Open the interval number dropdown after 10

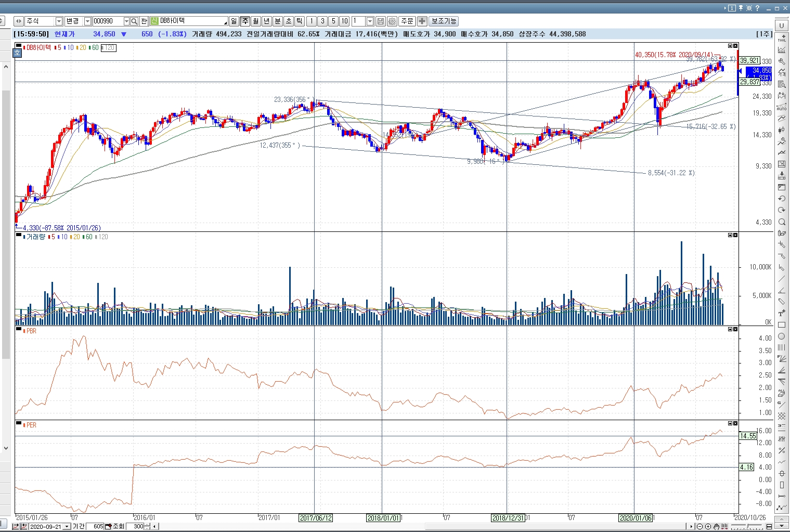370,21
